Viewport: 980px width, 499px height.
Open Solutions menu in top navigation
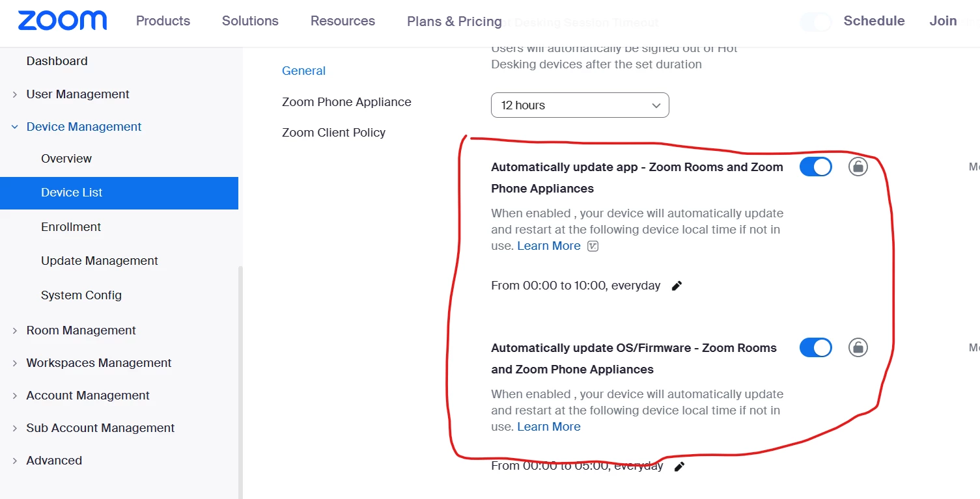[250, 21]
